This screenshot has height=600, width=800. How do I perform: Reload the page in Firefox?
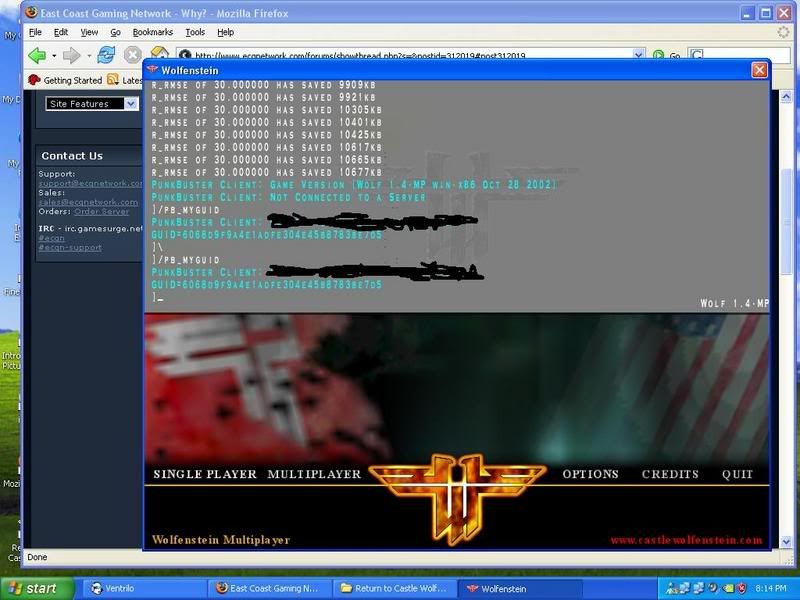click(x=106, y=55)
